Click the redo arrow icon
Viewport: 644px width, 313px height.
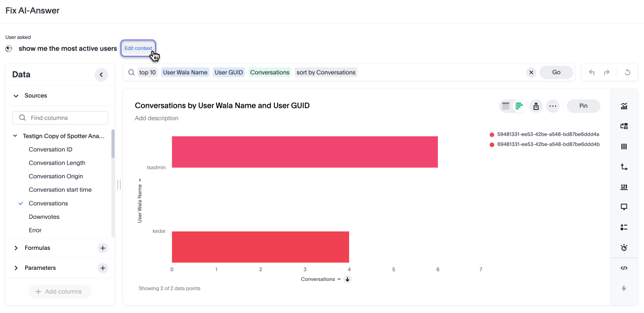coord(607,73)
